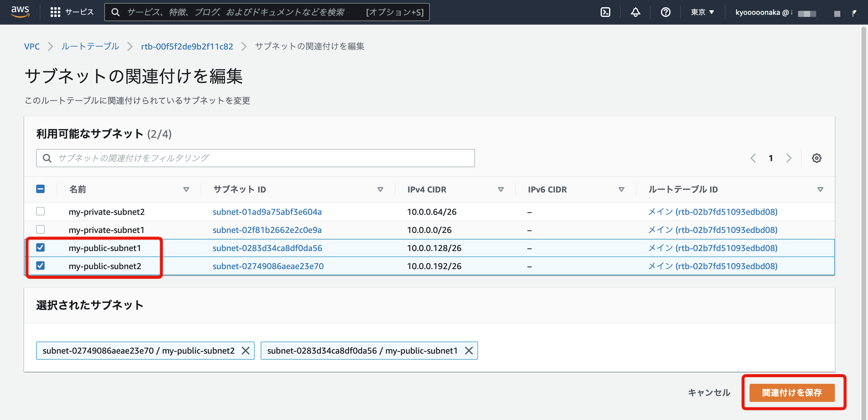Click the 10.0.0.192/26 CIDR cell
868x420 pixels.
click(434, 266)
